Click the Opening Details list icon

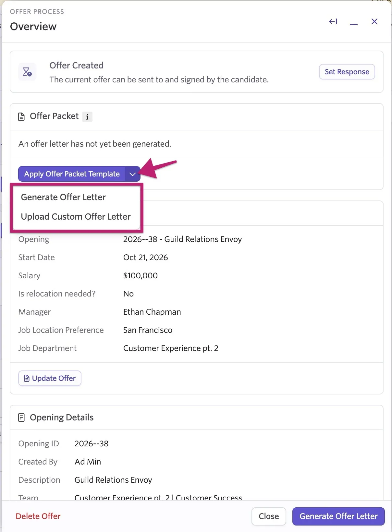point(21,417)
